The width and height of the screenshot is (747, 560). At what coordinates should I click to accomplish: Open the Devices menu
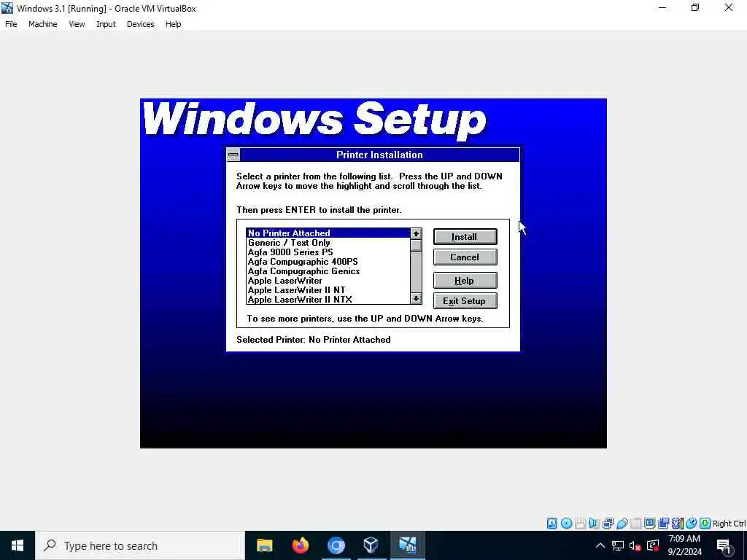[x=141, y=24]
